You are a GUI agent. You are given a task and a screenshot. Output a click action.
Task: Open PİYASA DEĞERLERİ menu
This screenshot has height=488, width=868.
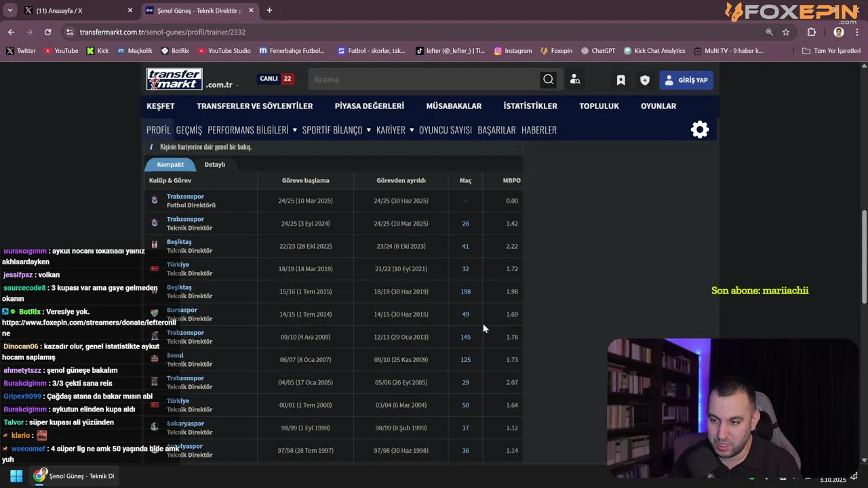pyautogui.click(x=369, y=106)
